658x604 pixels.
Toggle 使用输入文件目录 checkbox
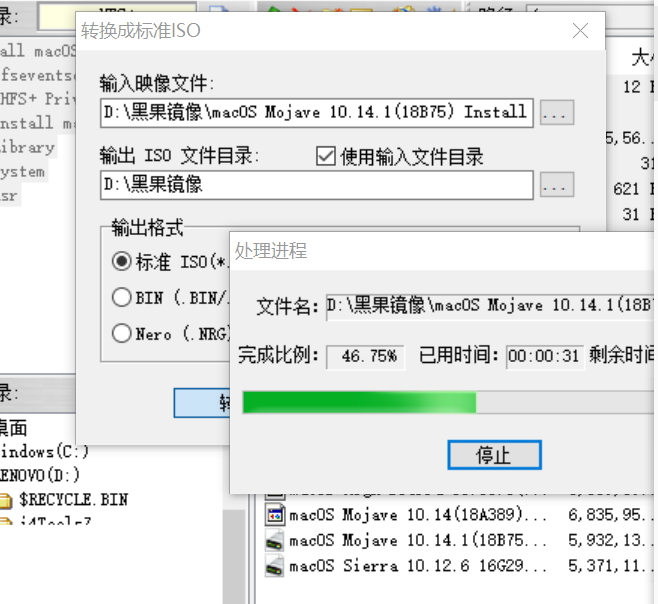[326, 157]
